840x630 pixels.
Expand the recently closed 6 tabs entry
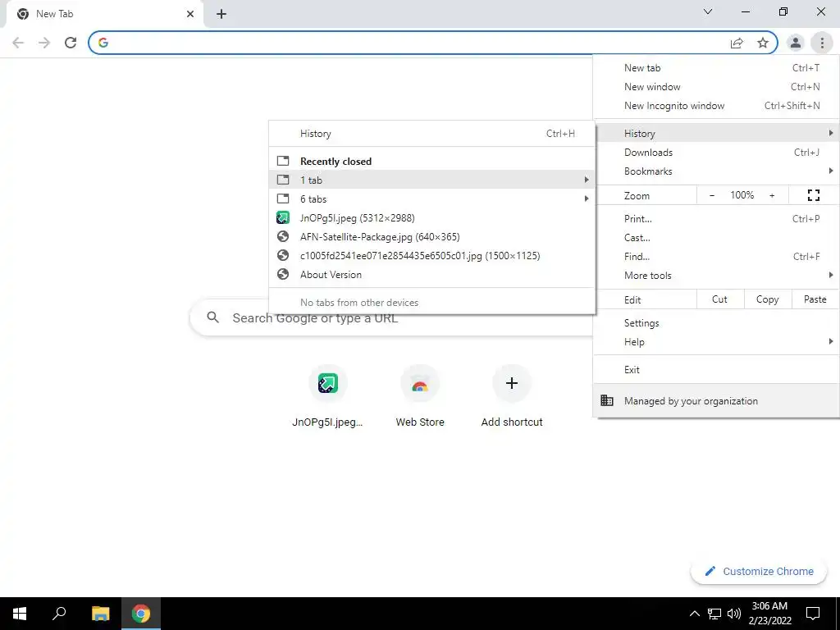coord(432,199)
